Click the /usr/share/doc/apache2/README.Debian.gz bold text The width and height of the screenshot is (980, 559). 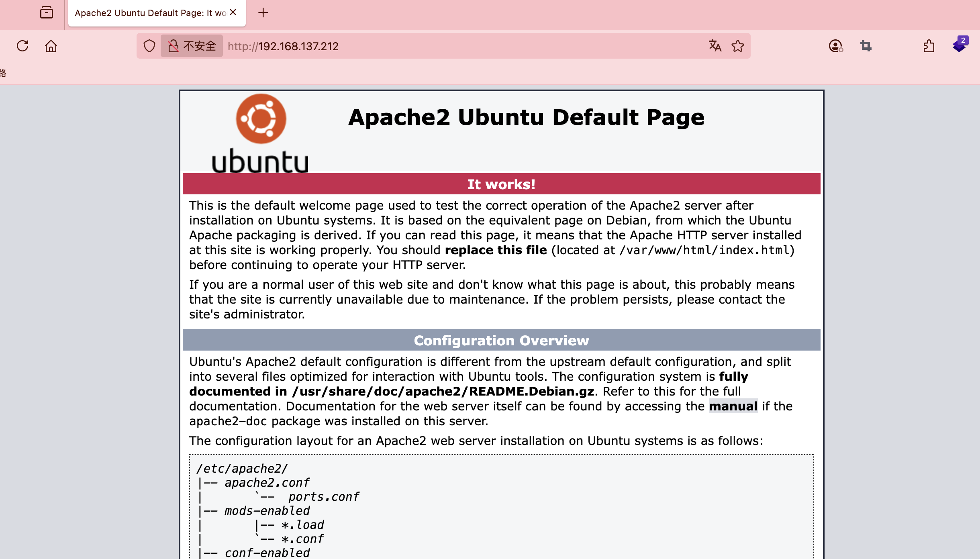point(443,391)
